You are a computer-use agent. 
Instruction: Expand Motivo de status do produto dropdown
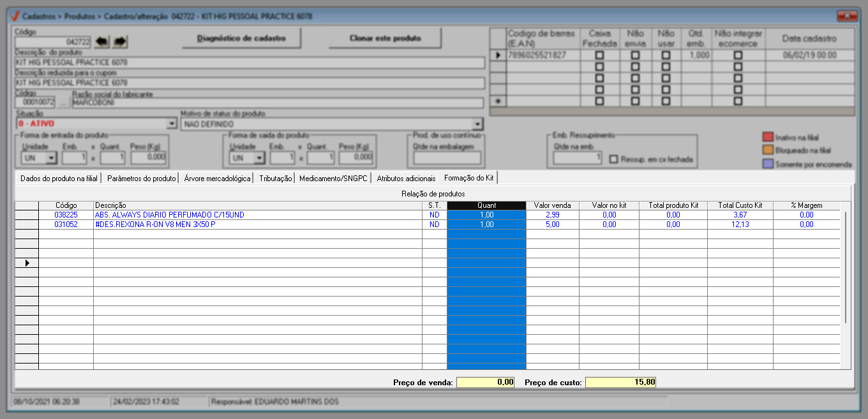coord(477,124)
